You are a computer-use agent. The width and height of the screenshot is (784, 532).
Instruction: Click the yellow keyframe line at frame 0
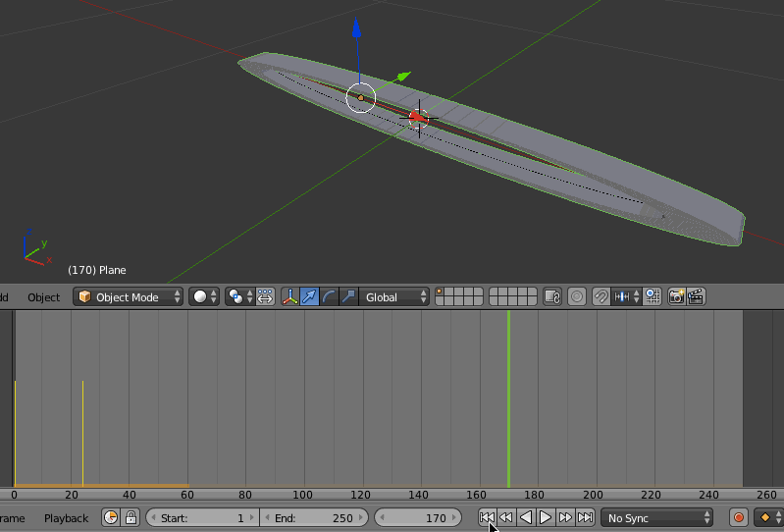coord(15,433)
